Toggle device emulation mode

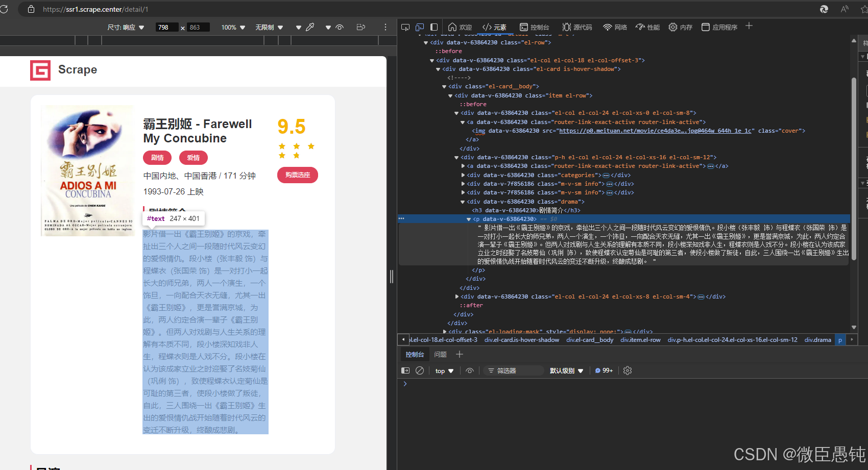(419, 27)
